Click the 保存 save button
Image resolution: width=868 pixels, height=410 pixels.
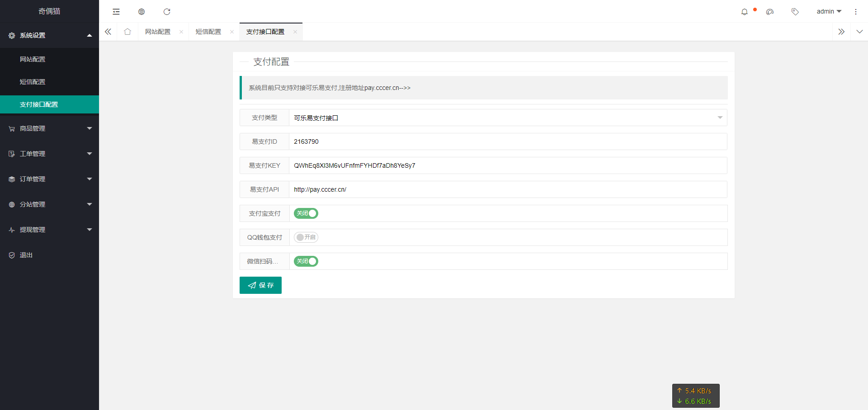pyautogui.click(x=260, y=285)
